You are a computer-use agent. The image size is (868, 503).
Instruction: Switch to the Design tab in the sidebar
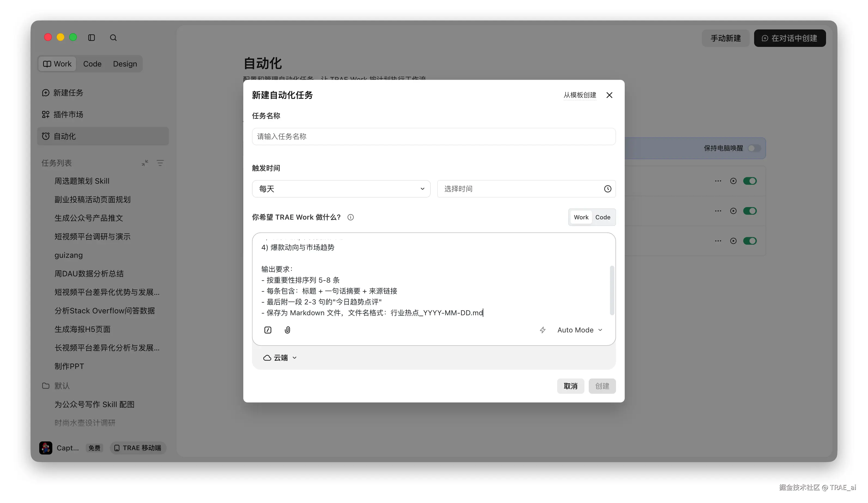125,64
